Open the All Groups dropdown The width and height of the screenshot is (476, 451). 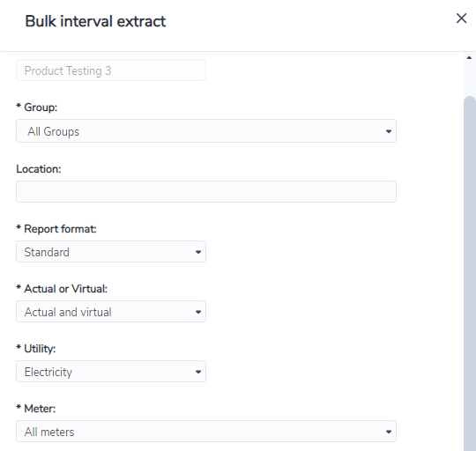[x=206, y=131]
